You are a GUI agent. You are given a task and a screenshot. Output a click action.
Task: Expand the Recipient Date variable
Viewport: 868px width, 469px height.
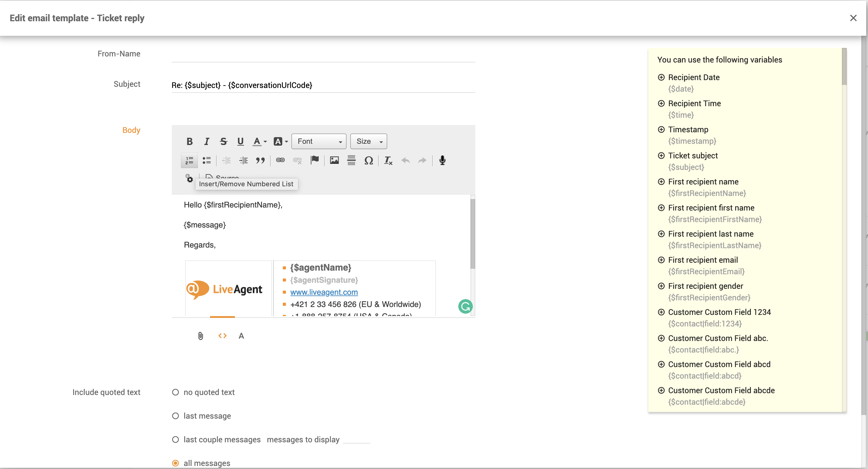pyautogui.click(x=661, y=77)
